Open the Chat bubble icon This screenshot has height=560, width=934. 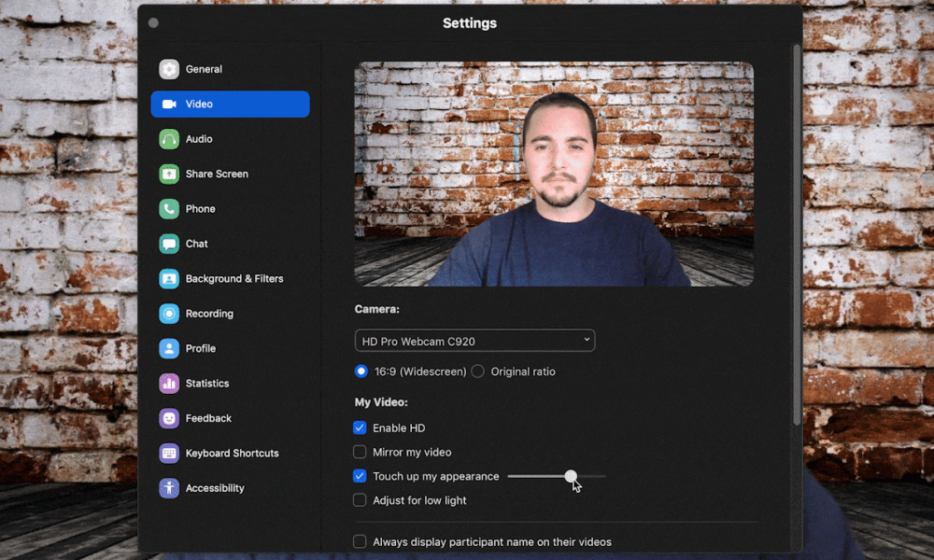coord(169,244)
